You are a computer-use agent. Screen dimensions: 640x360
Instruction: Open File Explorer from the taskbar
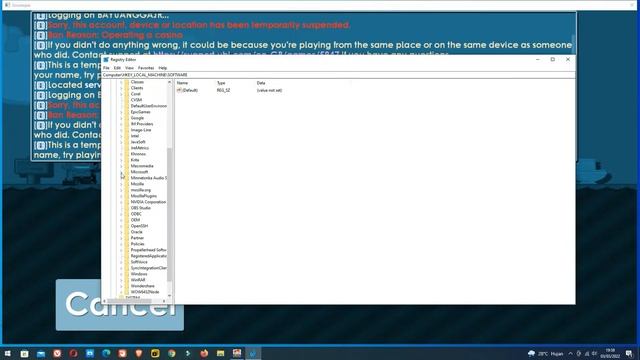point(220,353)
